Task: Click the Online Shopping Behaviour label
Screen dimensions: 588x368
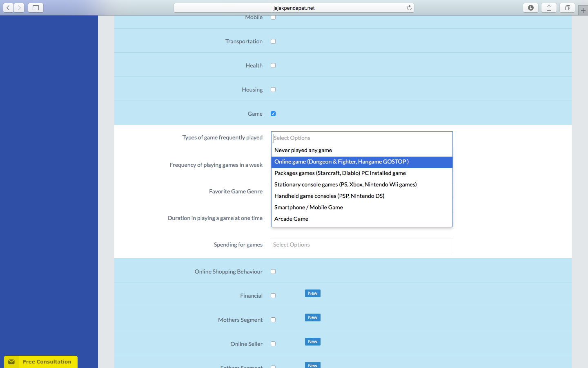Action: point(229,272)
